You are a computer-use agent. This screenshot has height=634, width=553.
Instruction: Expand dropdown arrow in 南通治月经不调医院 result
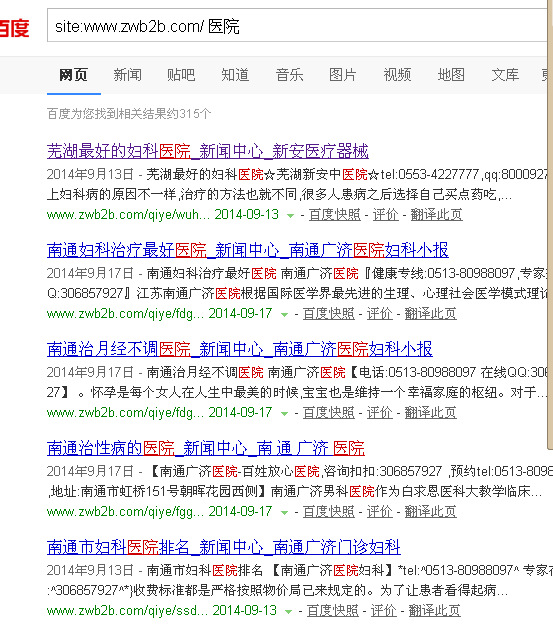pyautogui.click(x=284, y=414)
